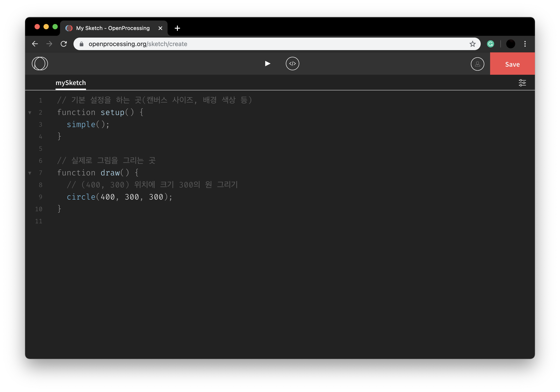The image size is (560, 392).
Task: Collapse the setup function fold arrow
Action: 30,113
